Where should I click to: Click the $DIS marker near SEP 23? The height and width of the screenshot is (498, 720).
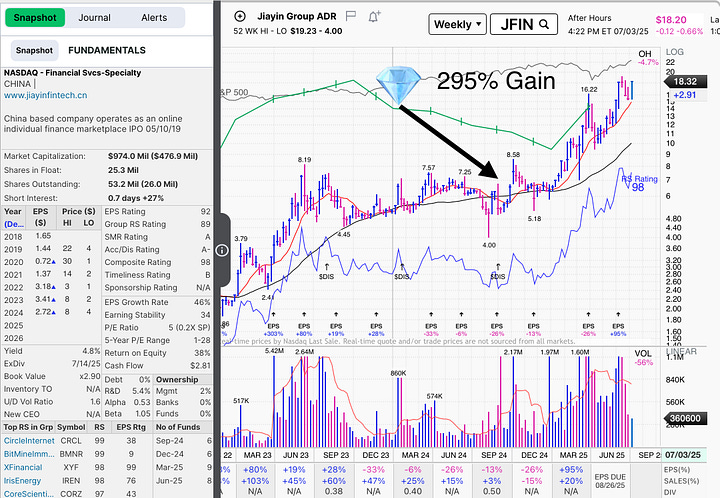[326, 273]
